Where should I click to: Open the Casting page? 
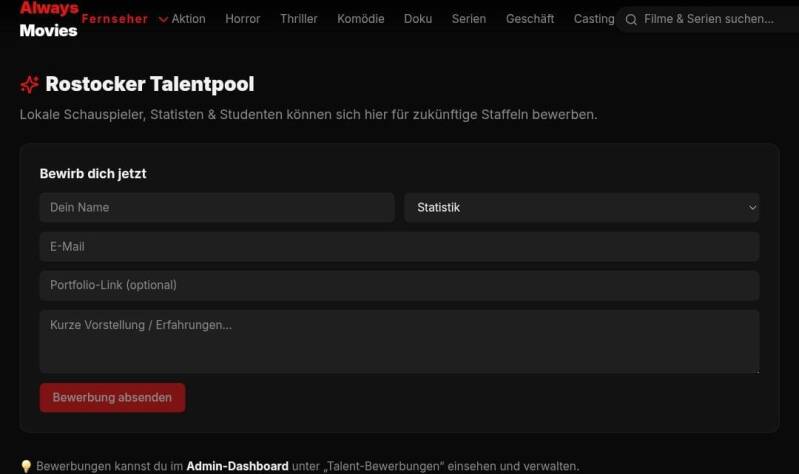click(594, 19)
